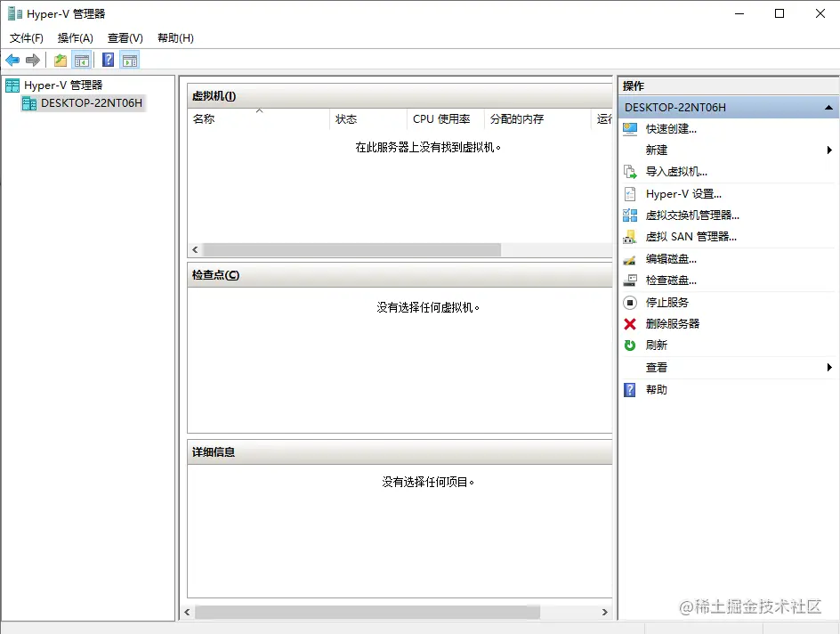840x634 pixels.
Task: Open 虚拟 SAN 管理器... action
Action: point(691,236)
